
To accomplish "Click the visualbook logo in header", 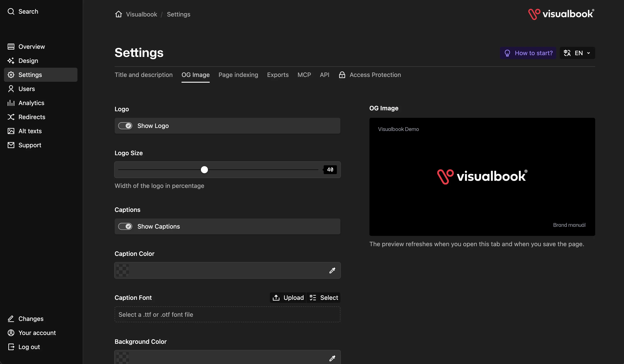I will point(561,14).
